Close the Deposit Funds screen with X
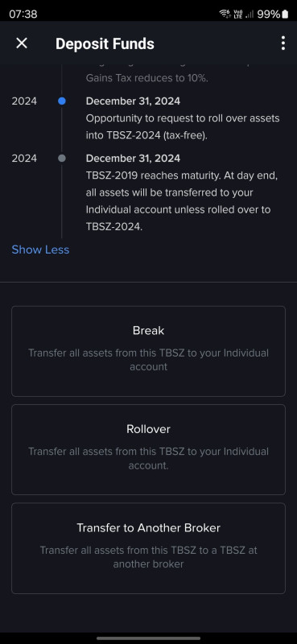This screenshot has height=644, width=297. pos(22,43)
